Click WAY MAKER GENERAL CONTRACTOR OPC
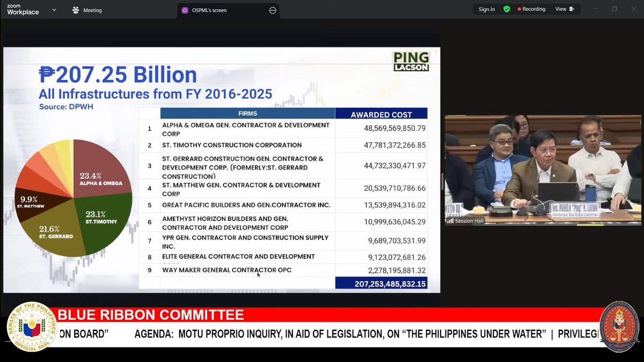The width and height of the screenshot is (644, 362). pos(226,270)
